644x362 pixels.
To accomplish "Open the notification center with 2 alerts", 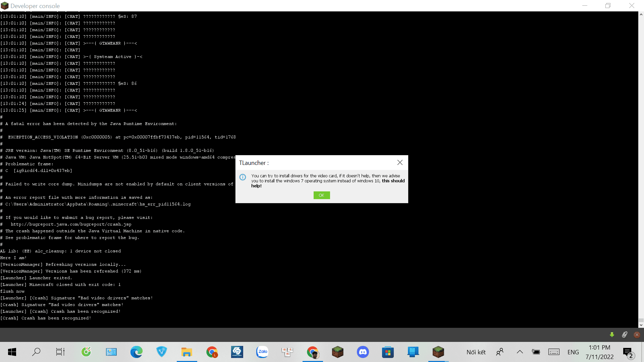I will point(628,352).
